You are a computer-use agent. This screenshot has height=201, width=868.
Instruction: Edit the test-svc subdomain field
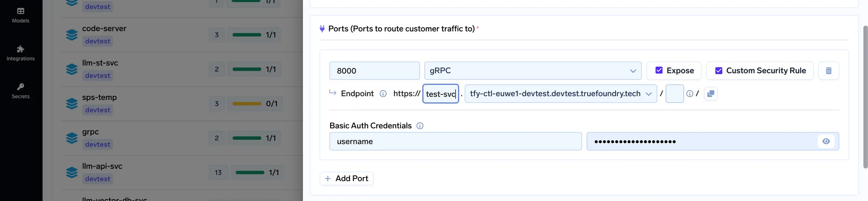tap(441, 94)
